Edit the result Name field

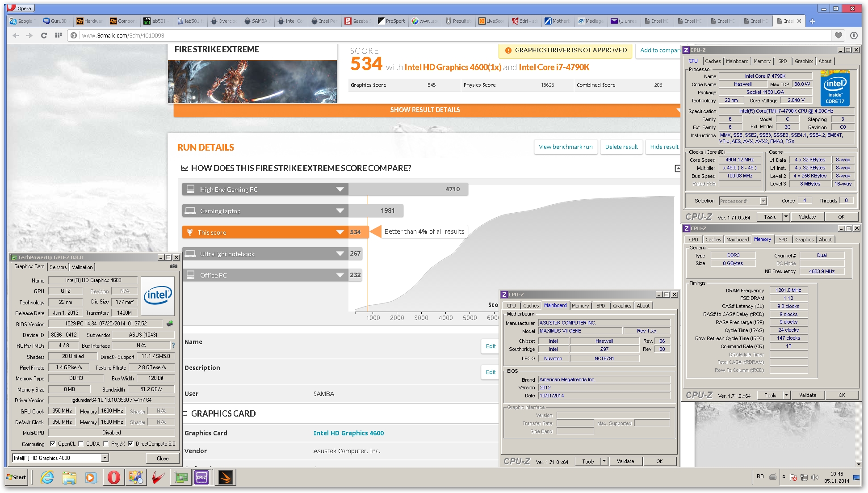[491, 346]
